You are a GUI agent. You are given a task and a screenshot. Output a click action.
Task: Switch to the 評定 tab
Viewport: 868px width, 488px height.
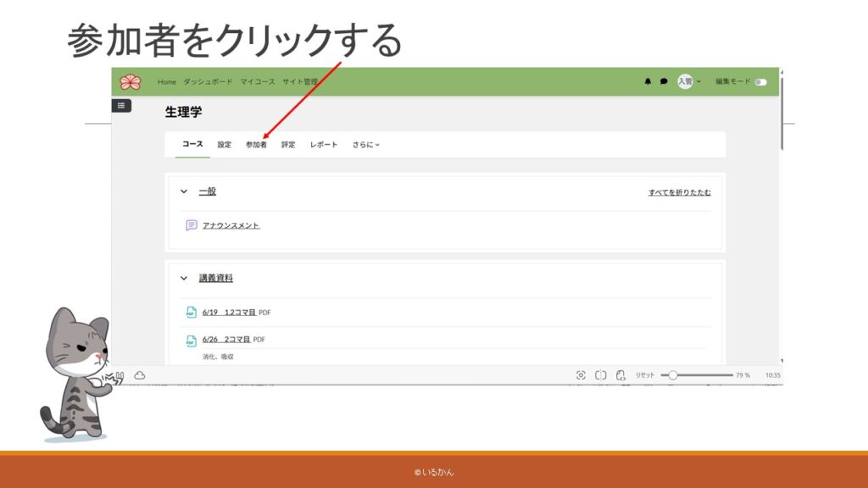pos(288,145)
